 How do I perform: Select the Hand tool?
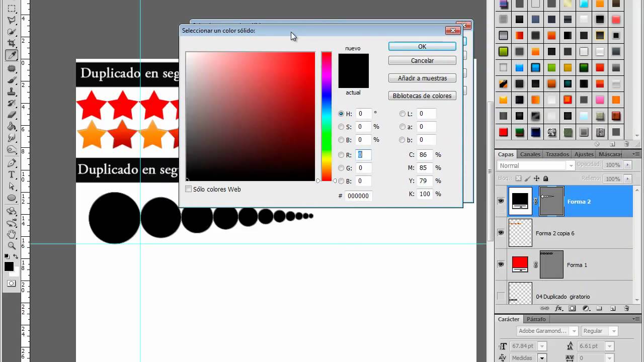click(x=12, y=234)
